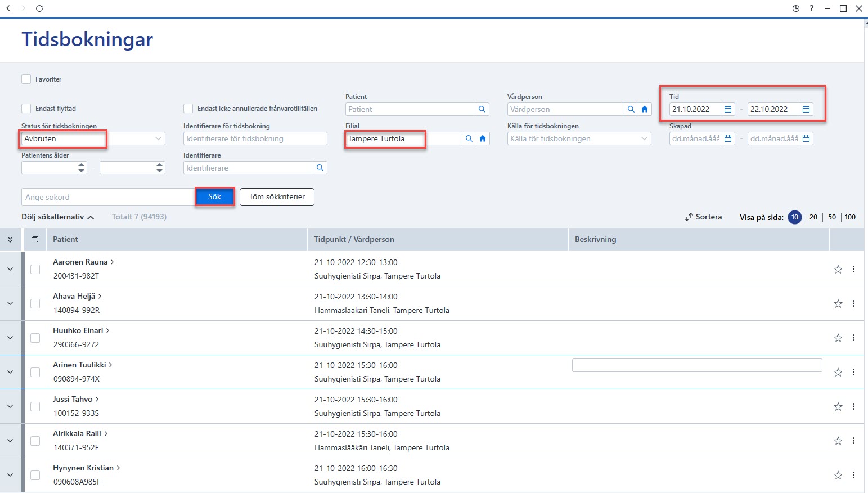868x493 pixels.
Task: Click the blue Sök button
Action: coord(214,197)
